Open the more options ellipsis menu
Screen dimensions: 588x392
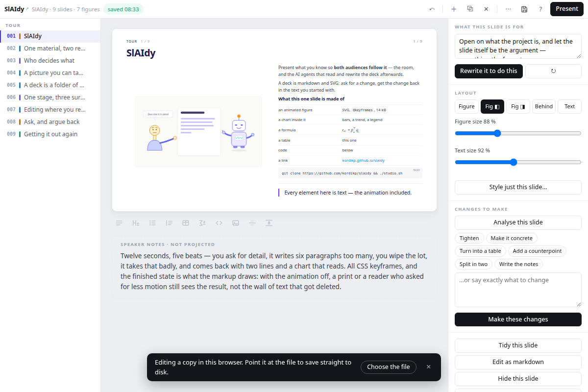point(508,9)
